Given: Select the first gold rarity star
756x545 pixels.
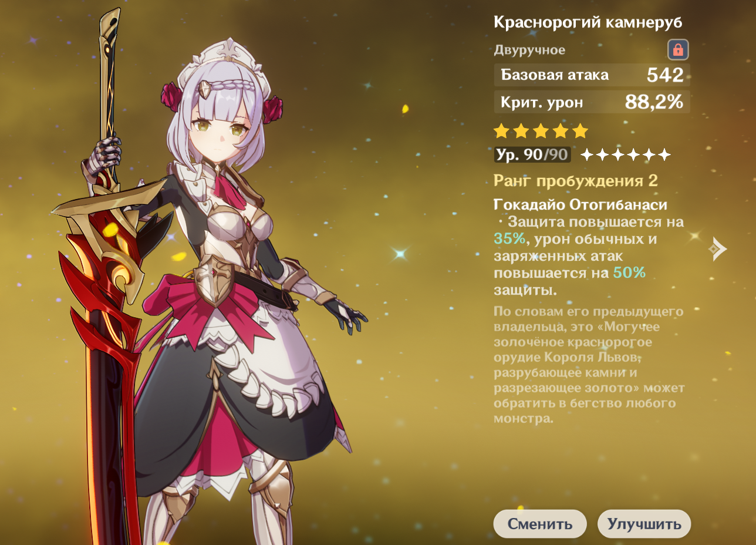Looking at the screenshot, I should coord(501,130).
